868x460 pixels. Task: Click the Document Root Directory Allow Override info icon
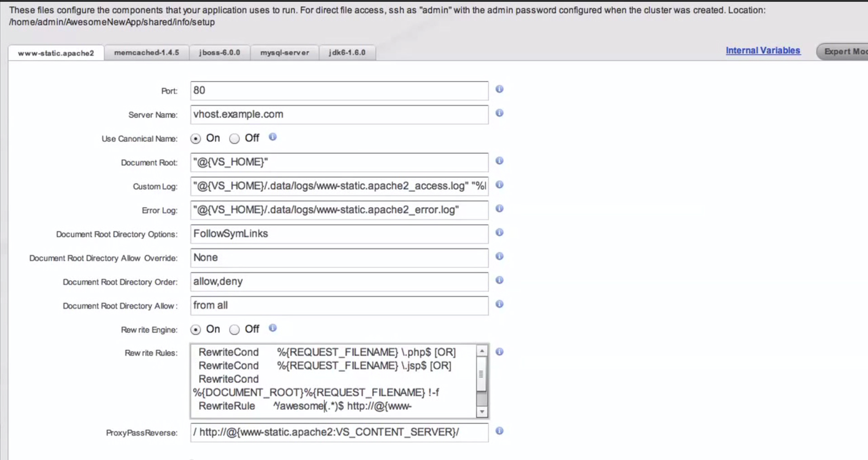[499, 256]
